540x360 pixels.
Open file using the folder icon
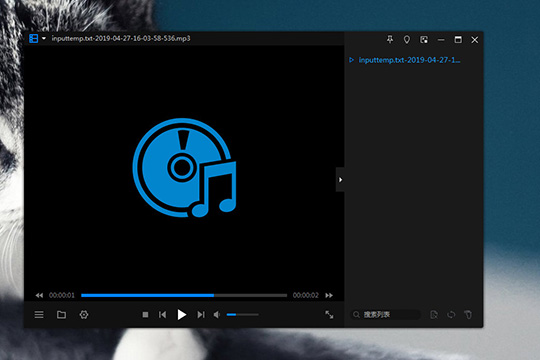[x=61, y=315]
